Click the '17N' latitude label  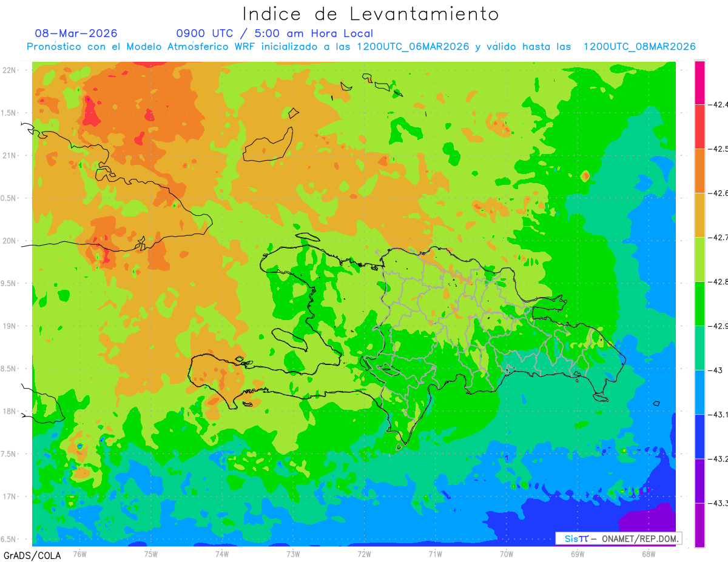tap(10, 497)
